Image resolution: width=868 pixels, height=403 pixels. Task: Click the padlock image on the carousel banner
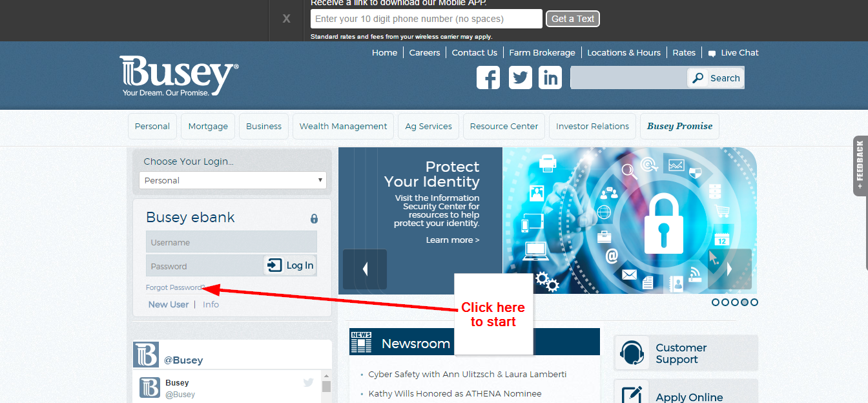click(665, 223)
